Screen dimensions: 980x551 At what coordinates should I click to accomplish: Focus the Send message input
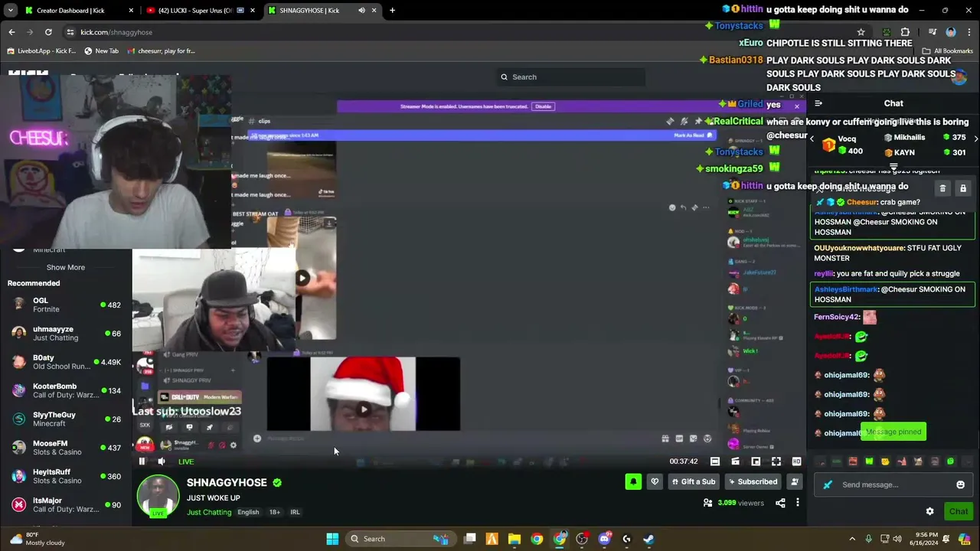(893, 484)
